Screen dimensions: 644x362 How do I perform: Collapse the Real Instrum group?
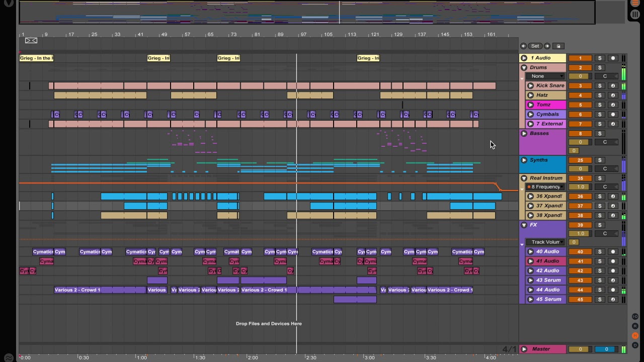[524, 178]
